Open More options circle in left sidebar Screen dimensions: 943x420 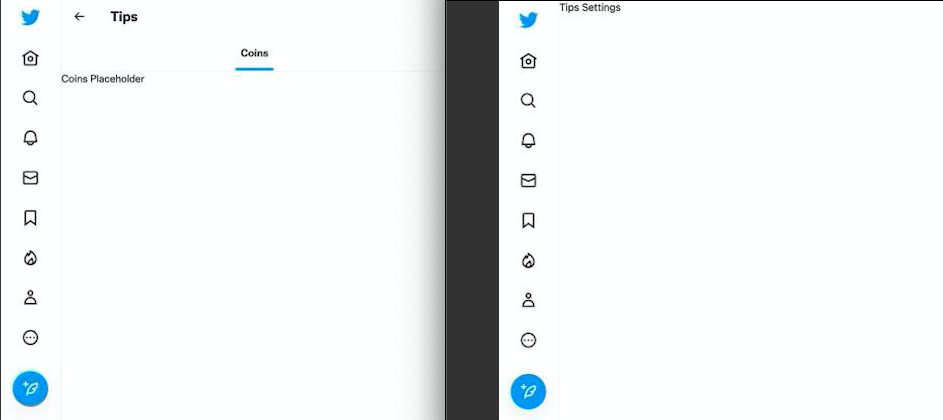coord(30,338)
